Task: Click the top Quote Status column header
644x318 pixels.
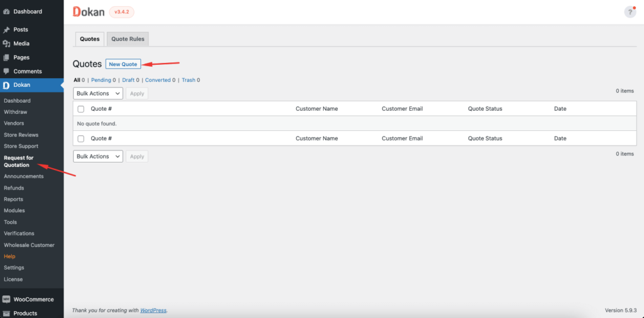Action: click(485, 109)
